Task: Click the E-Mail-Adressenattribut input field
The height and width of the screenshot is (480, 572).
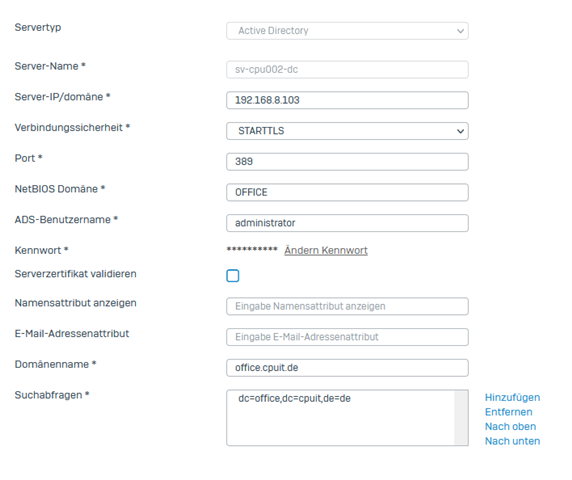Action: tap(347, 337)
